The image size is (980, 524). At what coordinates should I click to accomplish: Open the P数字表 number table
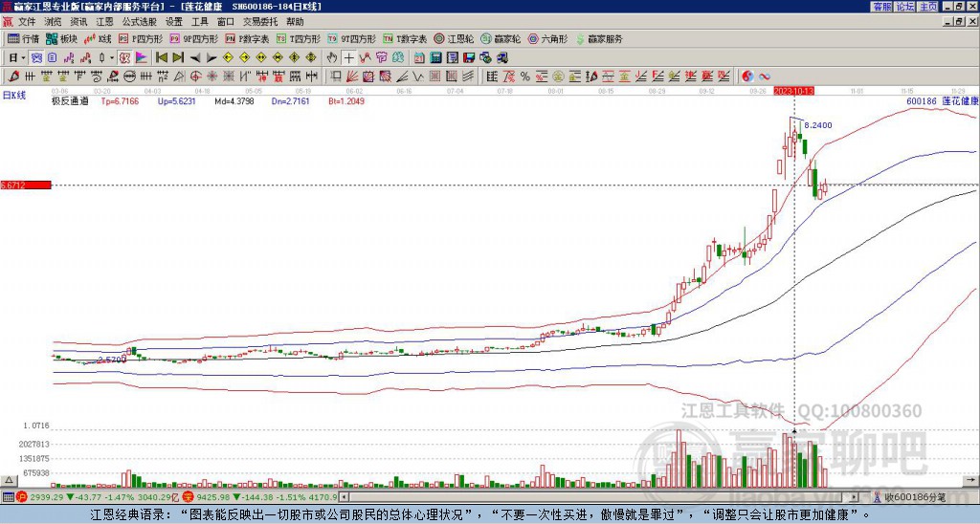[248, 38]
